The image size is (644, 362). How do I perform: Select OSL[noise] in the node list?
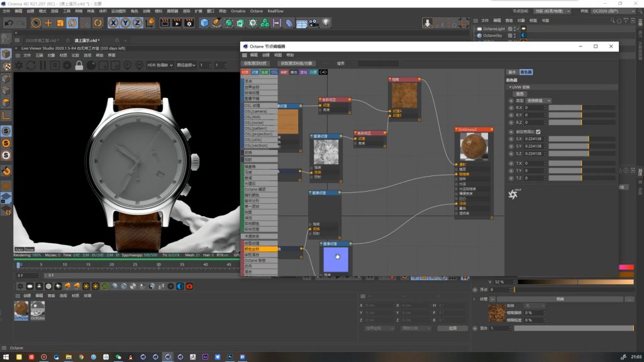point(253,123)
